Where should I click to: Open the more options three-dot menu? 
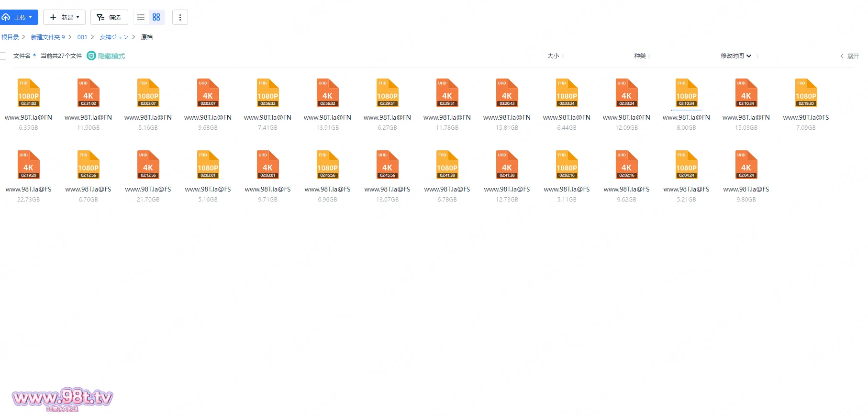(180, 17)
